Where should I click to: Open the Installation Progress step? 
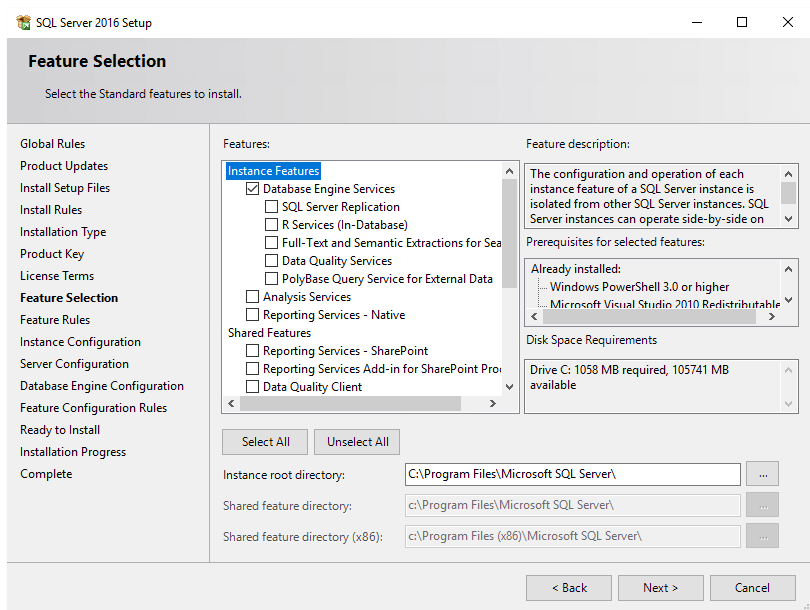coord(73,452)
